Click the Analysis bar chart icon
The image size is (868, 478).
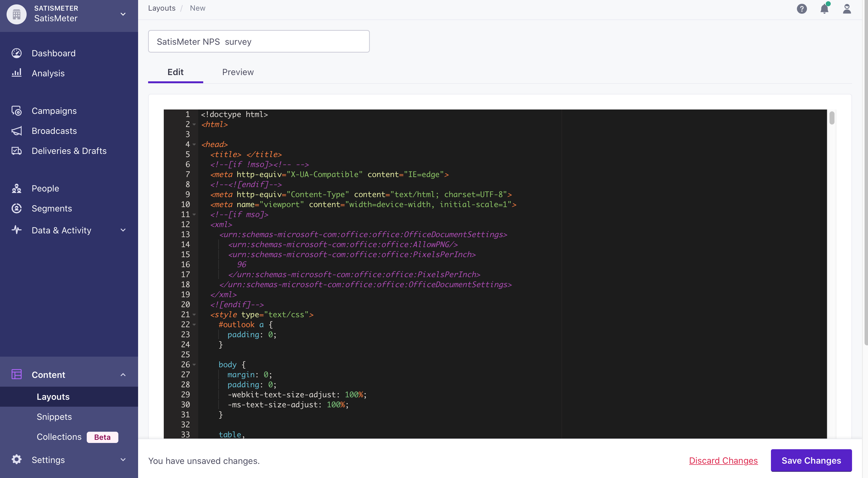coord(17,73)
